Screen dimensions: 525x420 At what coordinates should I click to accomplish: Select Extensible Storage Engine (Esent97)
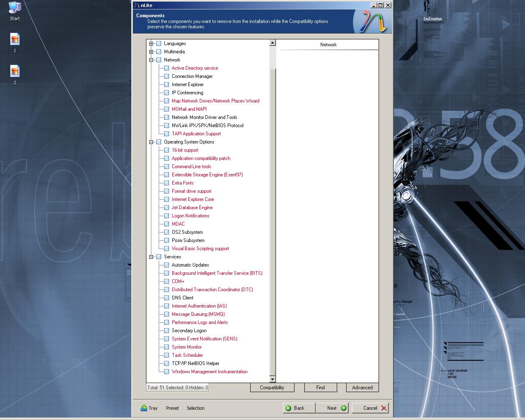click(x=207, y=175)
